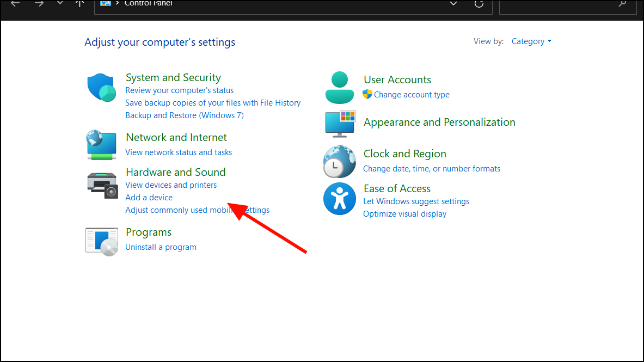Click the Network and Internet globe icon
This screenshot has width=644, height=362.
pyautogui.click(x=101, y=145)
